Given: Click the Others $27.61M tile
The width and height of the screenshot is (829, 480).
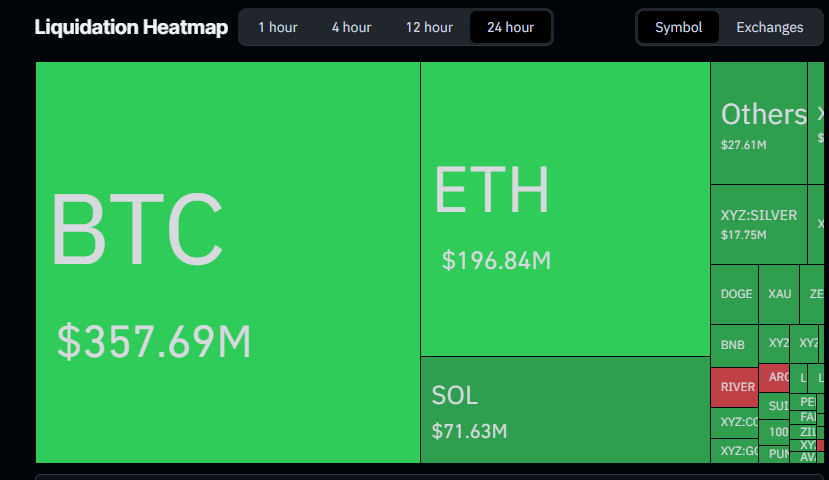Looking at the screenshot, I should (x=759, y=123).
